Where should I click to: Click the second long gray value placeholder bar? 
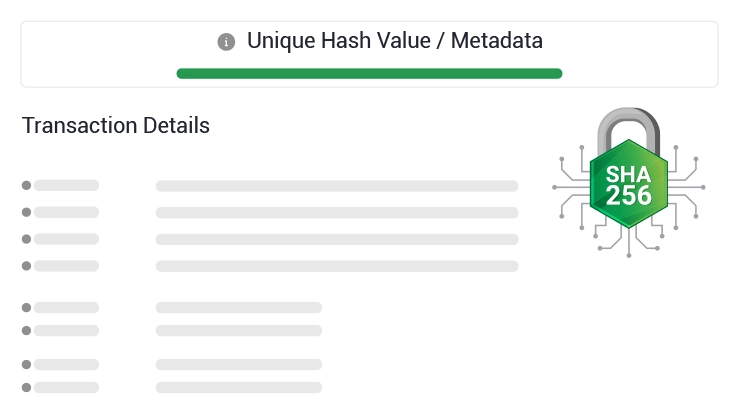pos(337,212)
